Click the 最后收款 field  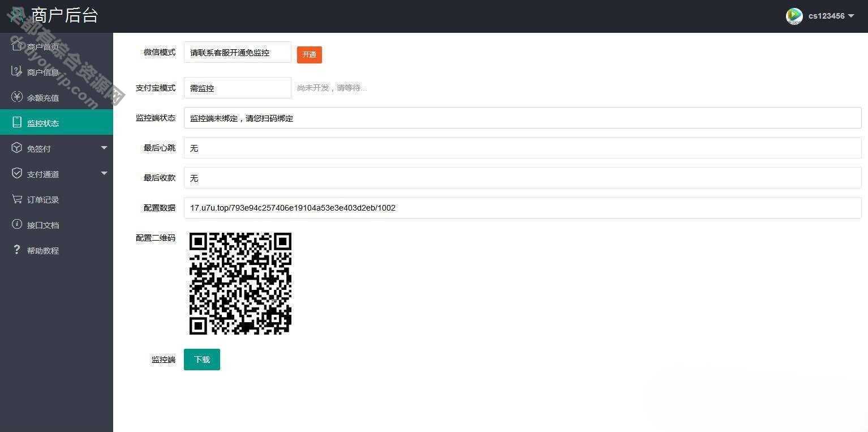(x=522, y=178)
